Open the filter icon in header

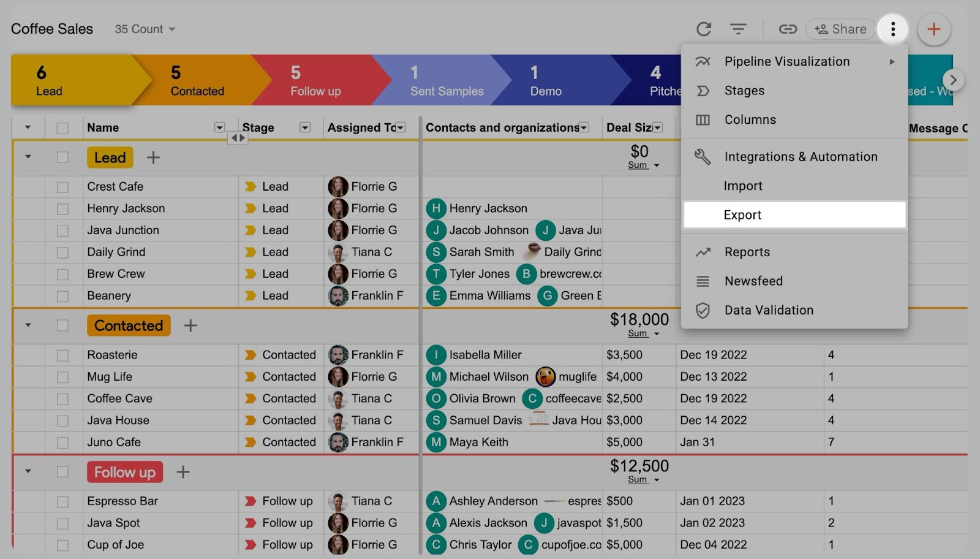pos(738,29)
